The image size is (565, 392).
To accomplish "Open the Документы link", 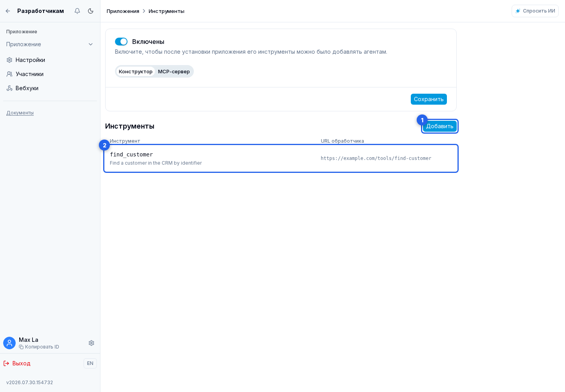I will coord(20,113).
